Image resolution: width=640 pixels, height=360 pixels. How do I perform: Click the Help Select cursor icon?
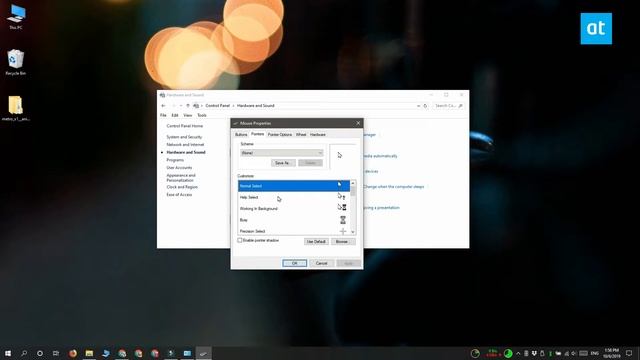click(341, 197)
